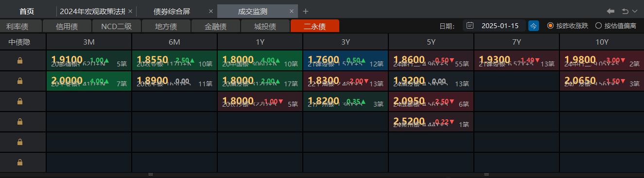Open the 2.0650 cell under 10Y
The image size is (644, 178).
pos(602,81)
